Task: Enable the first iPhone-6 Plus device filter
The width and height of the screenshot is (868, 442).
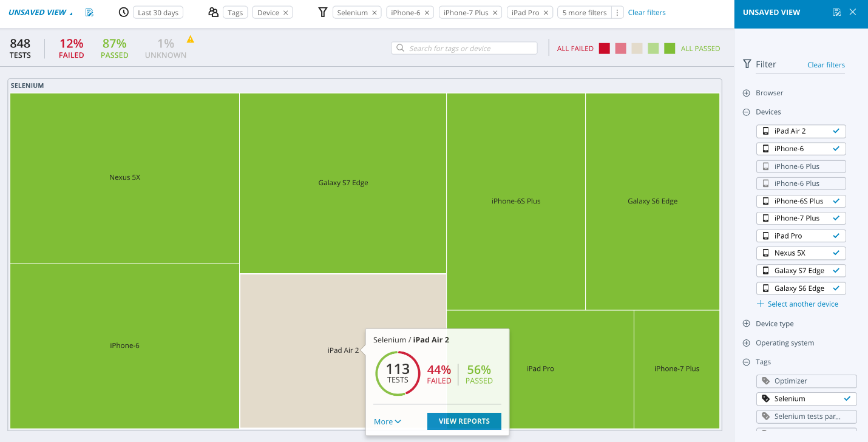Action: point(801,166)
